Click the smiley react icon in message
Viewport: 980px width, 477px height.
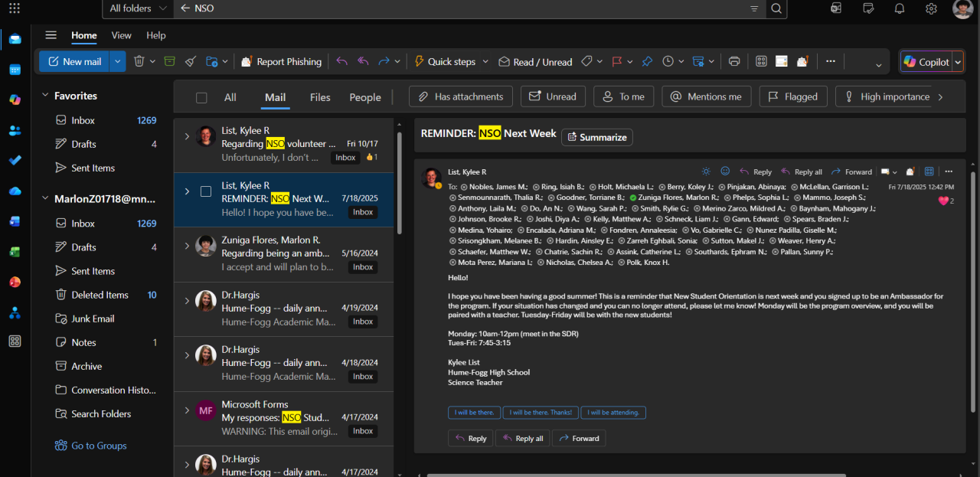[725, 172]
